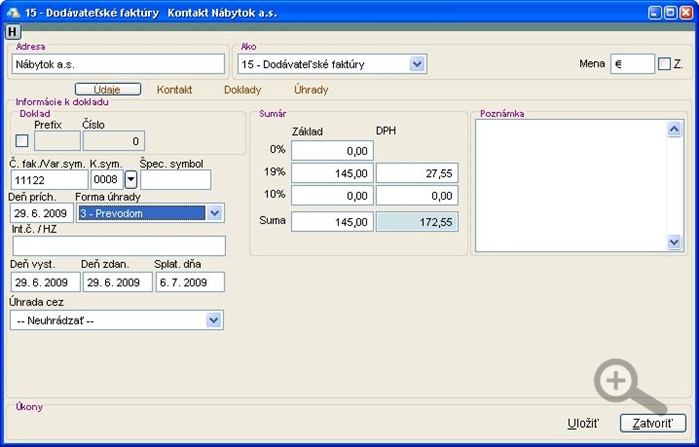
Task: Click the 19% DPH field 27,55
Action: [417, 173]
